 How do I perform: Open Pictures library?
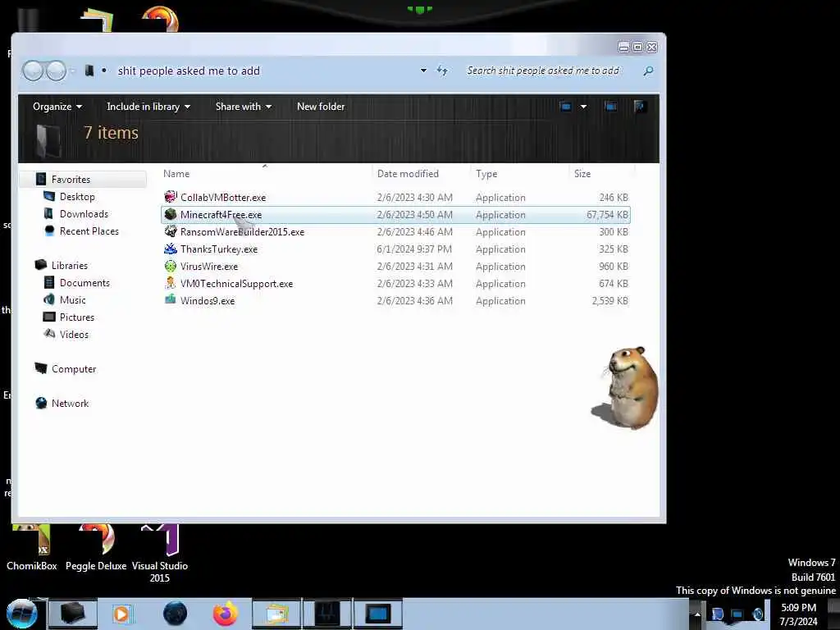[x=77, y=317]
